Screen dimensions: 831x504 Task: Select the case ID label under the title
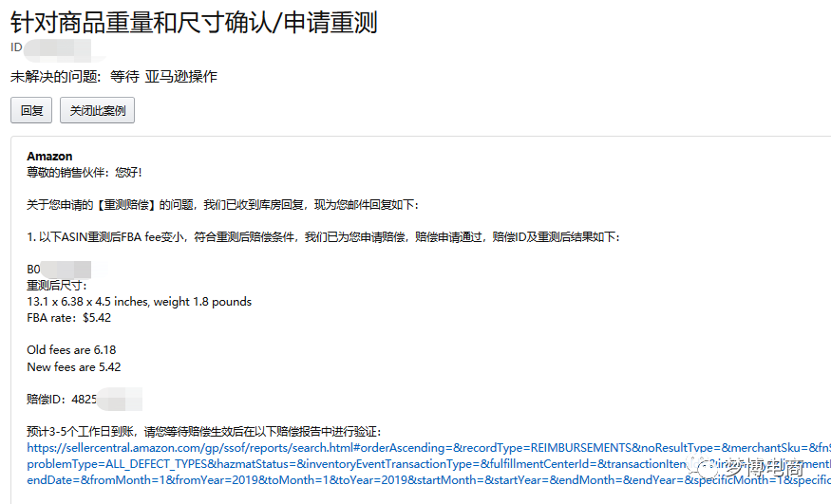click(x=16, y=47)
